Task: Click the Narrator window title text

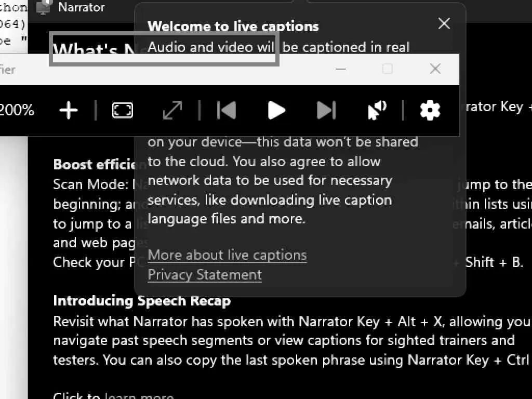Action: [82, 7]
